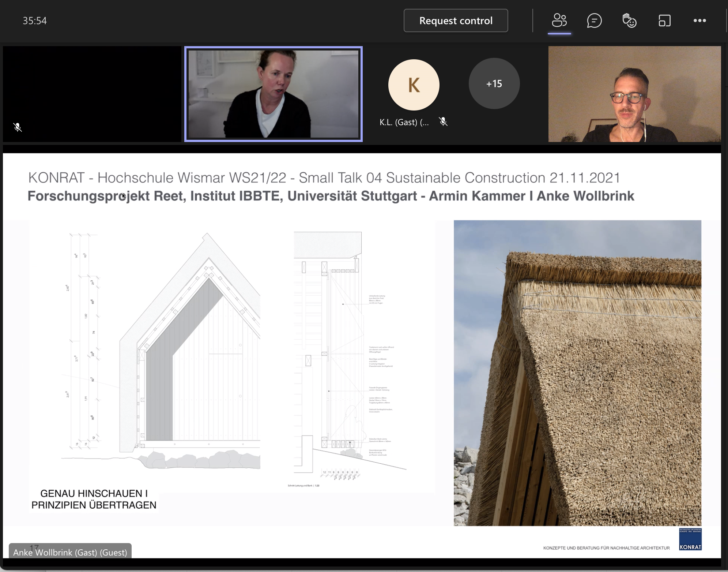Open the more actions ellipsis menu

point(699,20)
